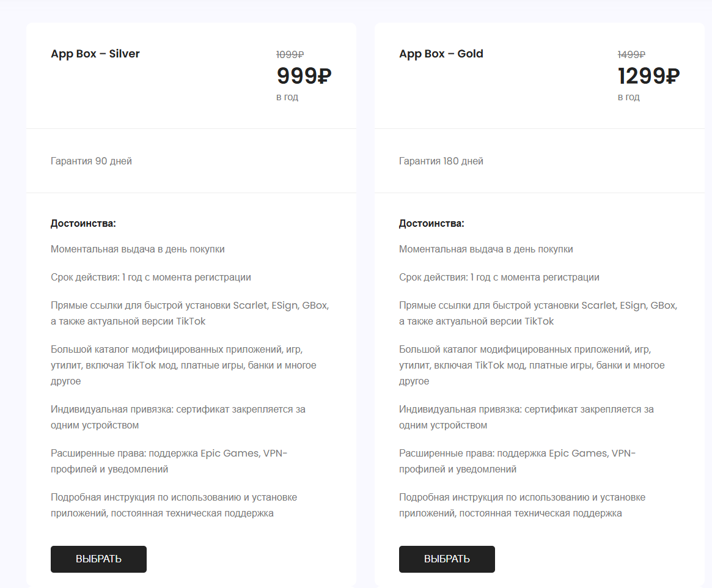The width and height of the screenshot is (712, 588).
Task: Click Моментальная выдача line in the Silver card
Action: tap(138, 249)
